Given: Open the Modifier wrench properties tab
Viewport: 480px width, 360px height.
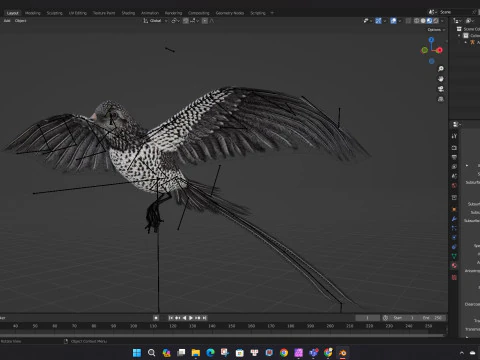Looking at the screenshot, I should [x=454, y=219].
